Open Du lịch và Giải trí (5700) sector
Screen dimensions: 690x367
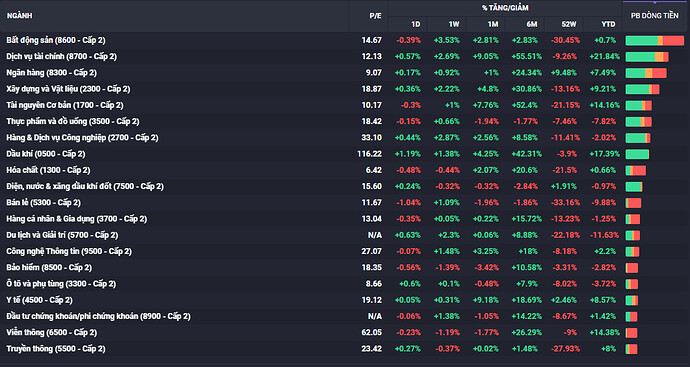pos(62,235)
